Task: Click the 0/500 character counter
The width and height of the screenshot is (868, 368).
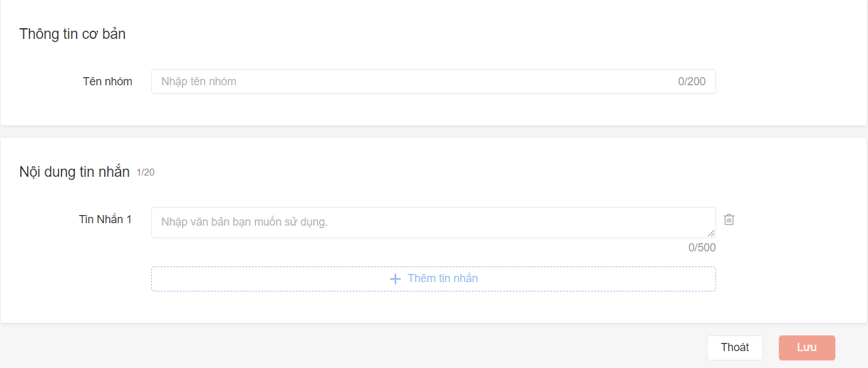Action: tap(702, 248)
